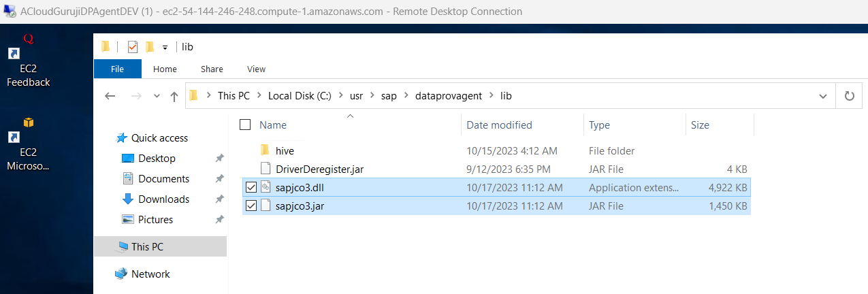Expand the address bar history dropdown
Viewport: 868px width, 294px height.
tap(822, 96)
